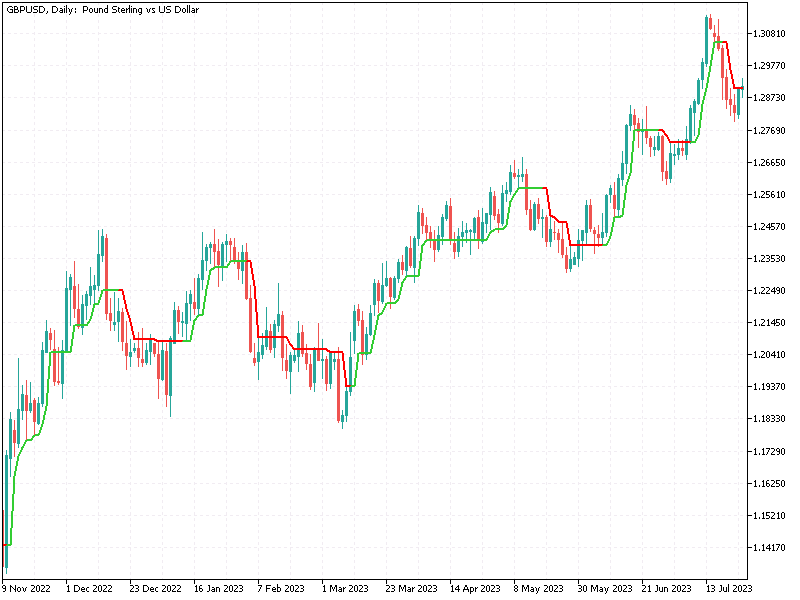
Task: Click the 16 Jan 2023 date label
Action: pos(219,589)
